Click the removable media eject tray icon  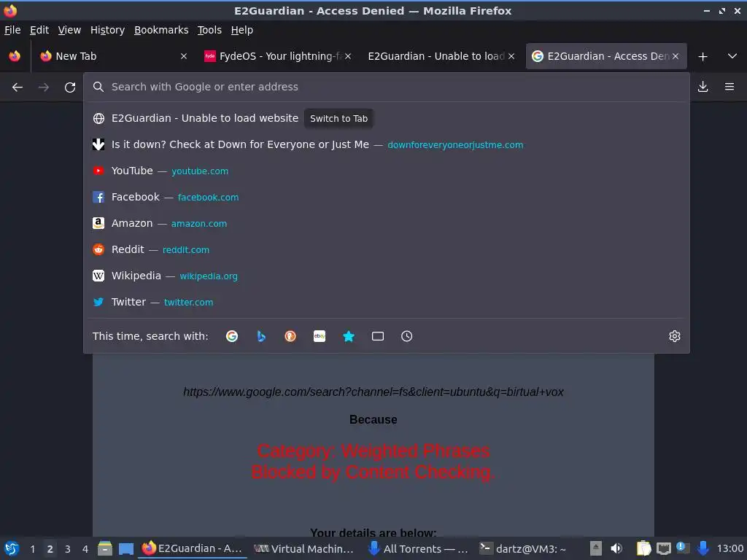pos(595,548)
